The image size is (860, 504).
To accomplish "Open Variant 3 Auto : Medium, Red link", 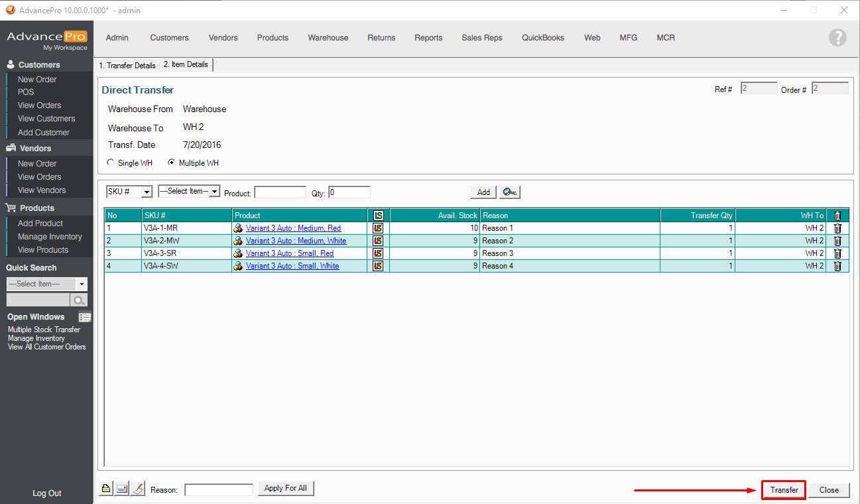I will (x=294, y=228).
